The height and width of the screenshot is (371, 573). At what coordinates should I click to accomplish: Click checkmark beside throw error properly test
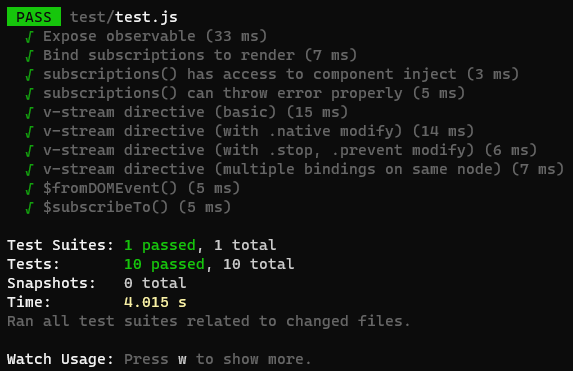(29, 94)
